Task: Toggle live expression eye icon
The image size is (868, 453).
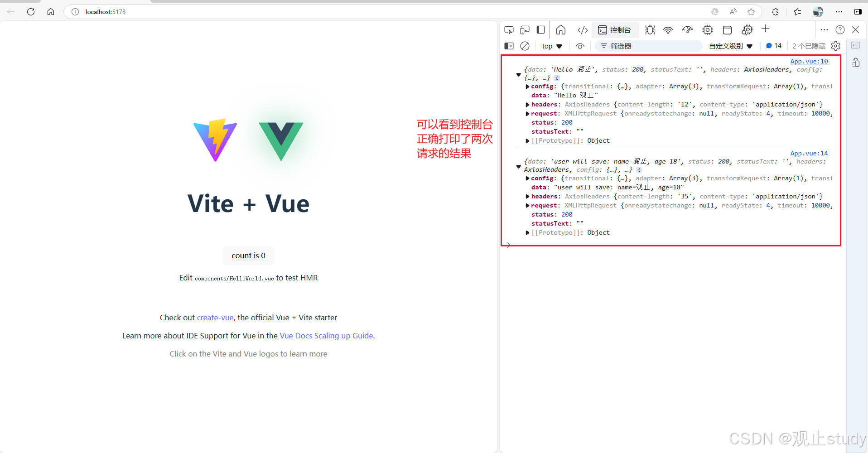Action: [580, 46]
